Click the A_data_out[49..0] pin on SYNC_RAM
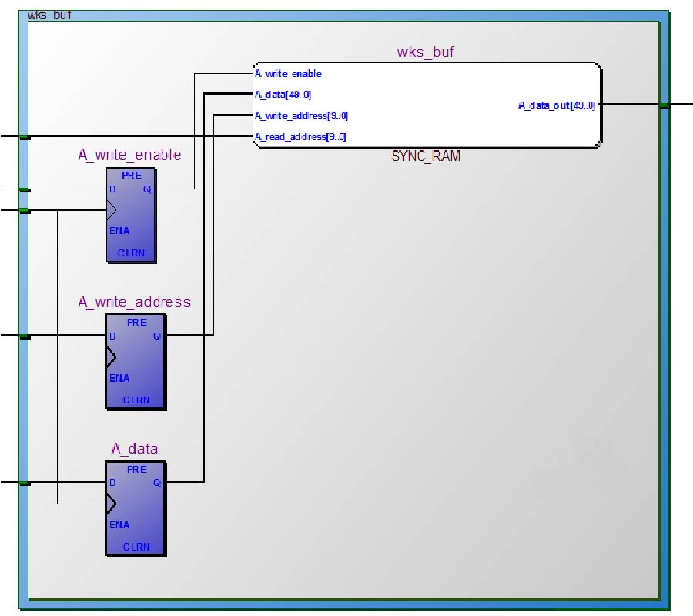The image size is (693, 616). click(556, 105)
